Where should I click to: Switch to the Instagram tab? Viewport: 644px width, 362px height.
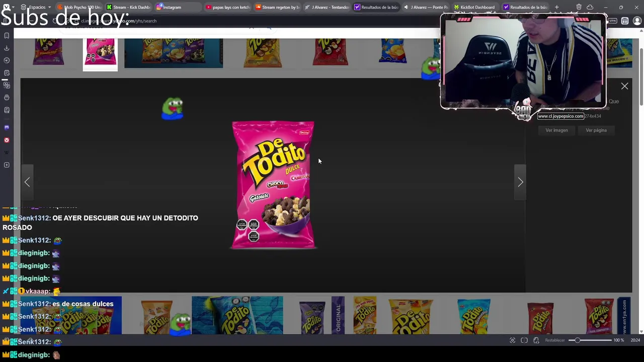[177, 7]
